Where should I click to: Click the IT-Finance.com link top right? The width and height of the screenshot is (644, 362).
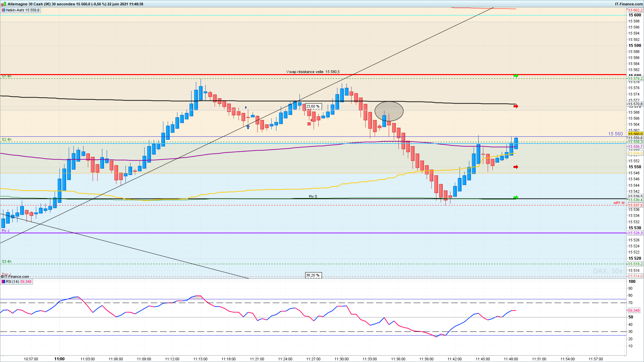pos(629,4)
